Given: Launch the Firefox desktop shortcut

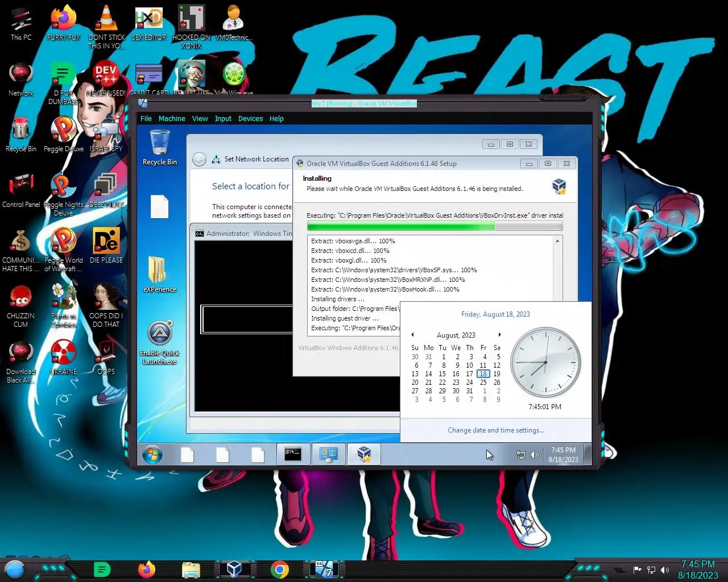Looking at the screenshot, I should click(64, 24).
